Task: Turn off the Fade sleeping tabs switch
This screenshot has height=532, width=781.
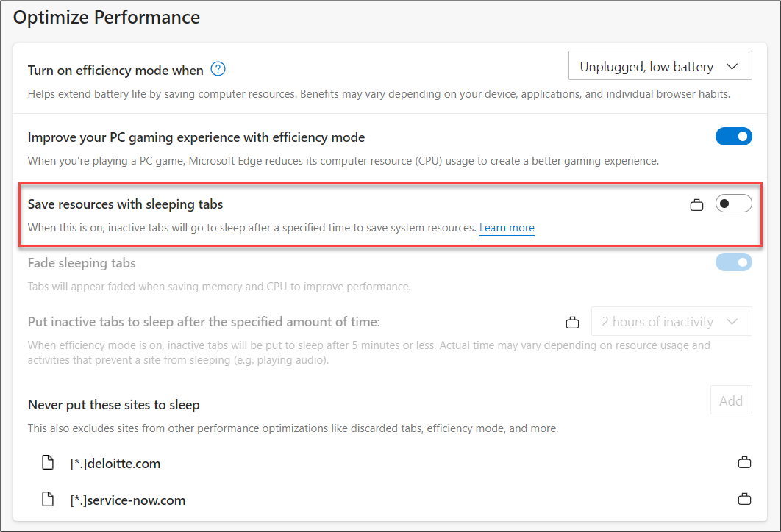Action: 733,262
